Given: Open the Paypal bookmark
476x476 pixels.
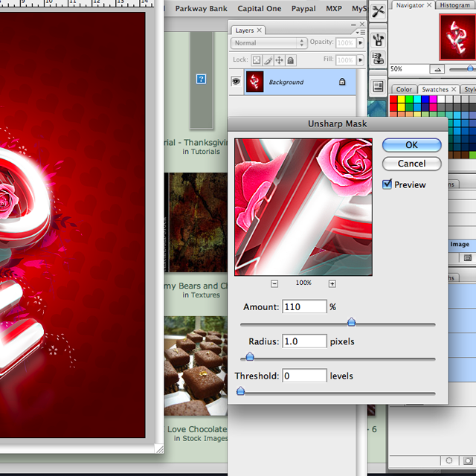Looking at the screenshot, I should [x=303, y=9].
